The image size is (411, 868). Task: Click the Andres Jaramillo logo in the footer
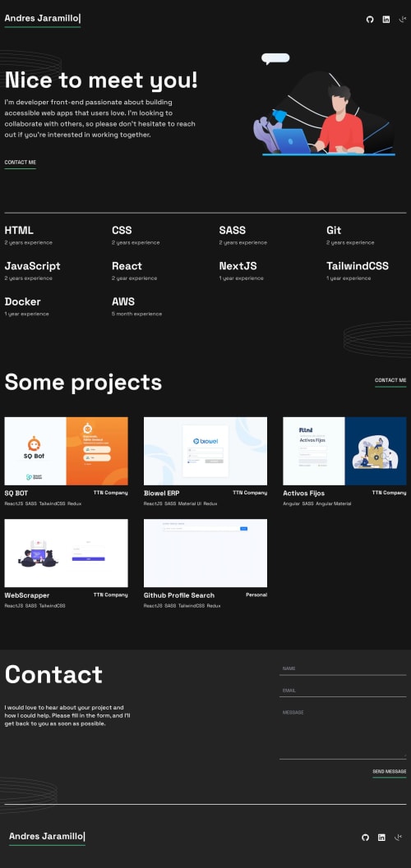click(47, 837)
